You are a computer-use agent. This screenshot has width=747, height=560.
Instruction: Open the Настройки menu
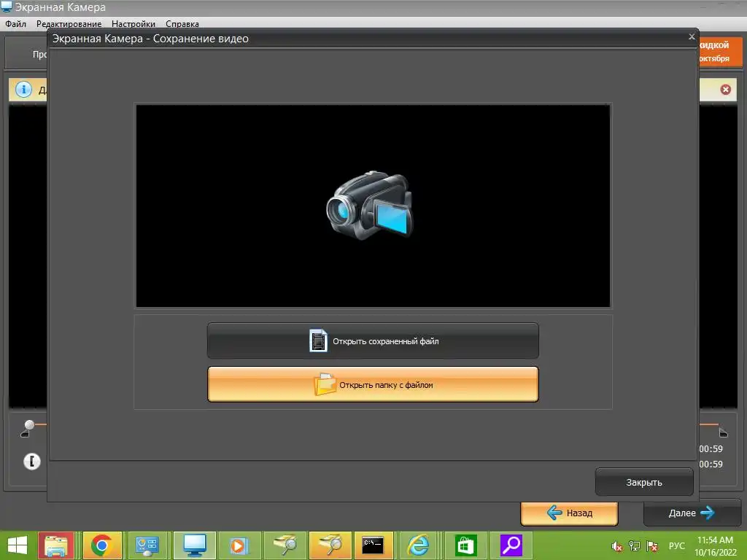(133, 24)
